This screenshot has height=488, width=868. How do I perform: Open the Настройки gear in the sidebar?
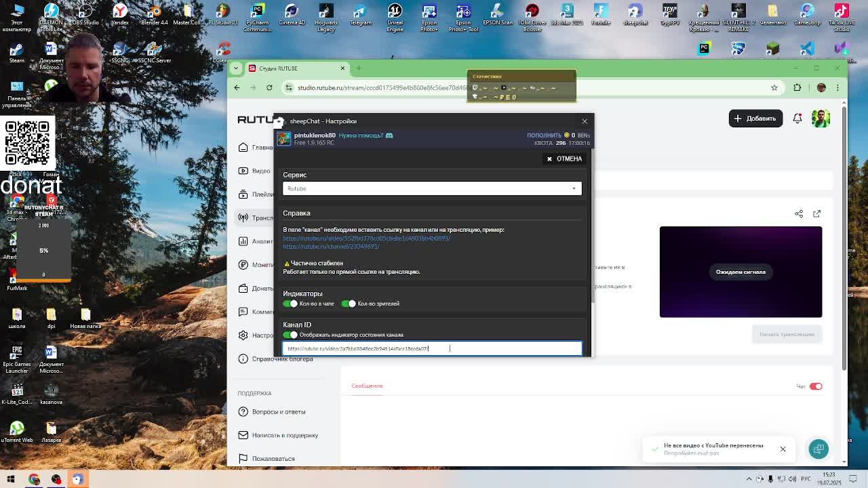tap(243, 335)
